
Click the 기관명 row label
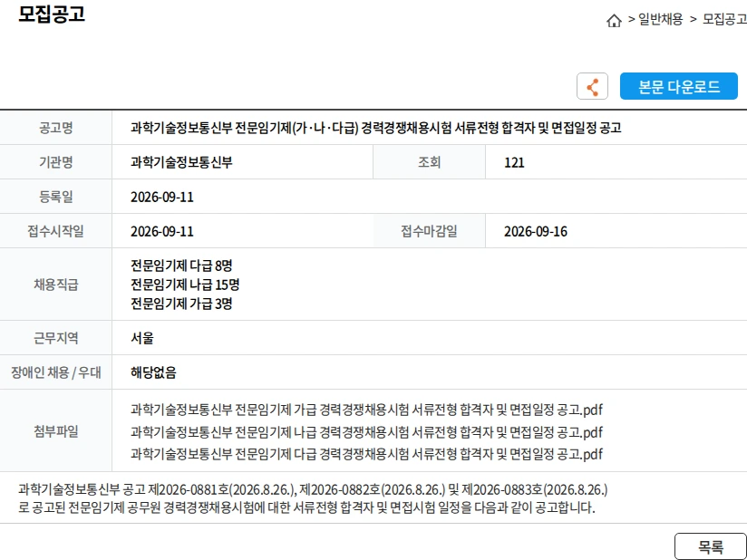coord(55,162)
